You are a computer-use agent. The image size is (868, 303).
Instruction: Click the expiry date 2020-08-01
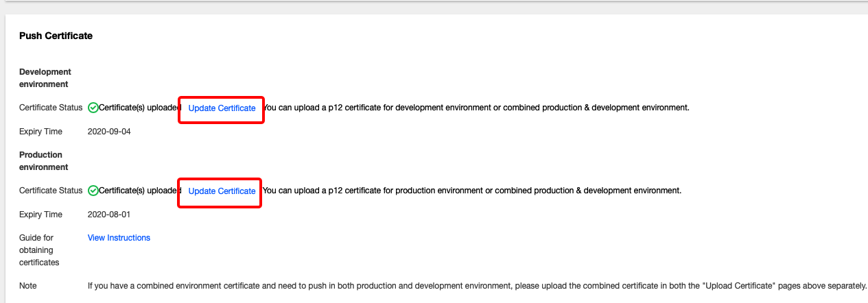(x=109, y=215)
